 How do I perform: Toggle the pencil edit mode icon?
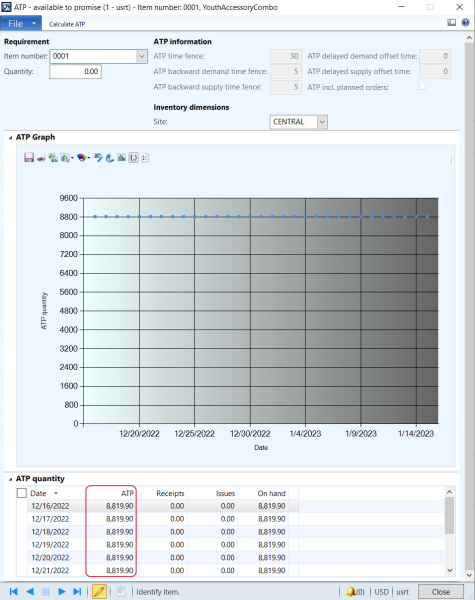point(99,592)
